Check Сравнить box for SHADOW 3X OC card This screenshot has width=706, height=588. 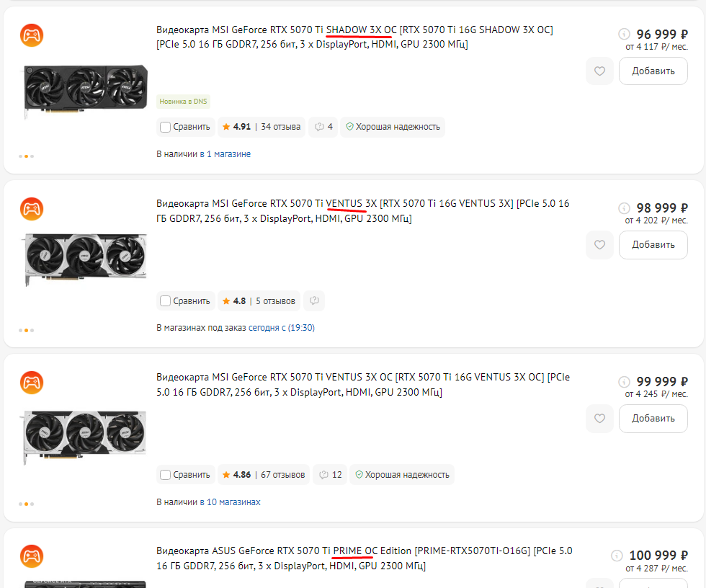[165, 127]
